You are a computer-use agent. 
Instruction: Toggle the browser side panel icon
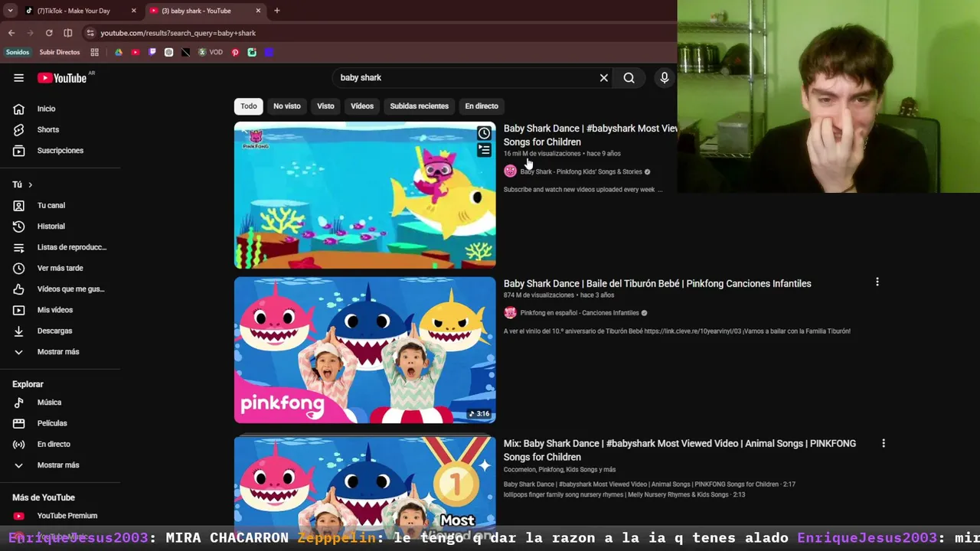[68, 33]
